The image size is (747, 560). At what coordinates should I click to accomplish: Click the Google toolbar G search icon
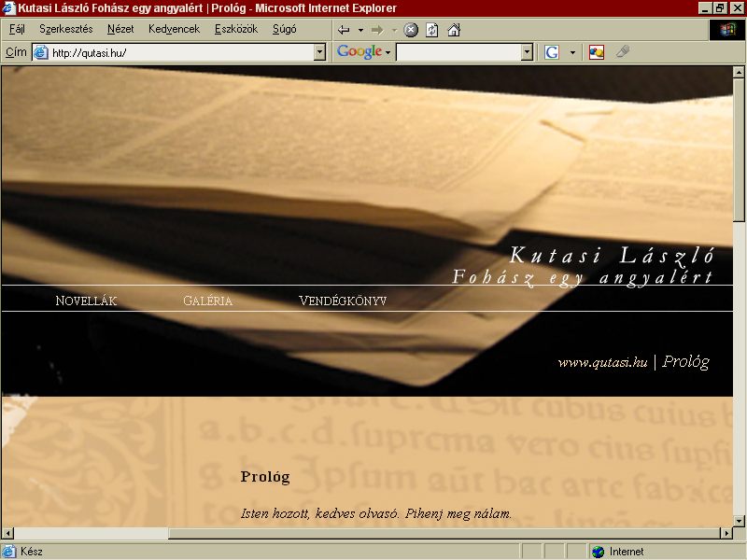[x=552, y=52]
